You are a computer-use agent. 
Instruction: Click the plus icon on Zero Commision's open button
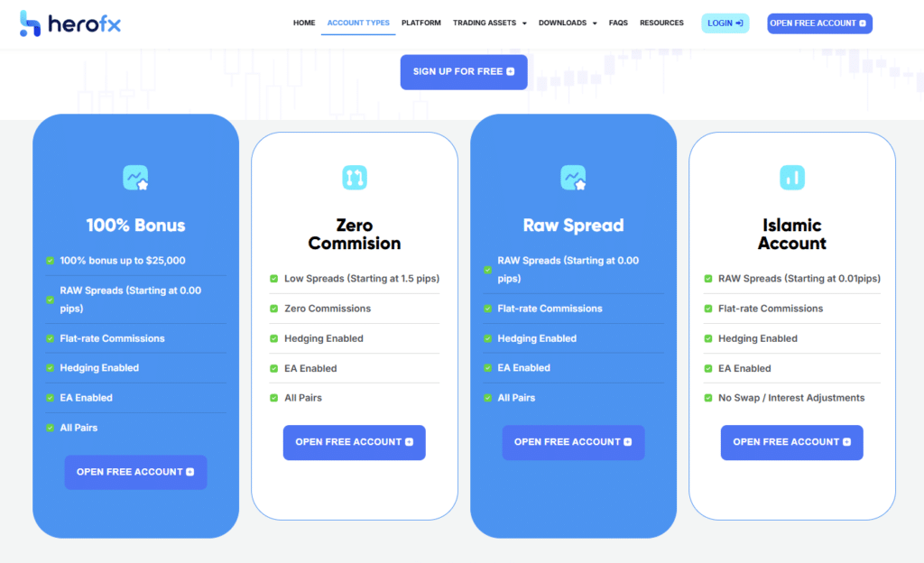[411, 442]
